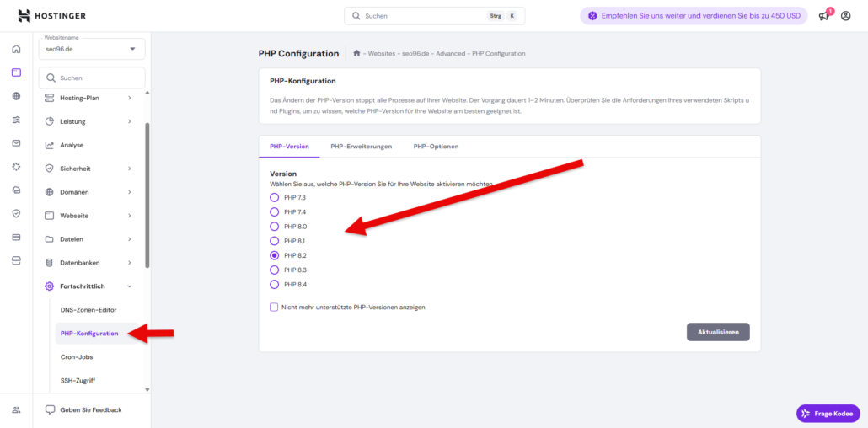The image size is (868, 428).
Task: Open the Emails envelope icon in left rail
Action: pyautogui.click(x=16, y=143)
